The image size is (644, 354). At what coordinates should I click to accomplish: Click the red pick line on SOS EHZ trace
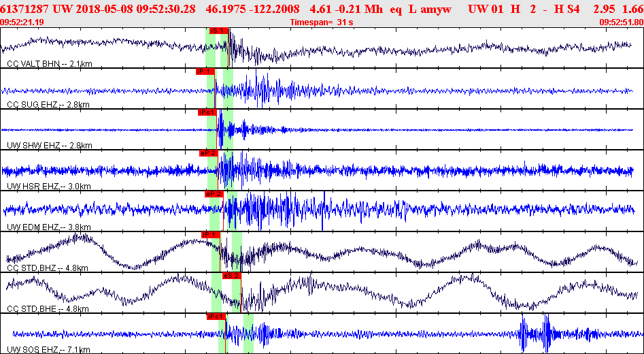pos(226,336)
